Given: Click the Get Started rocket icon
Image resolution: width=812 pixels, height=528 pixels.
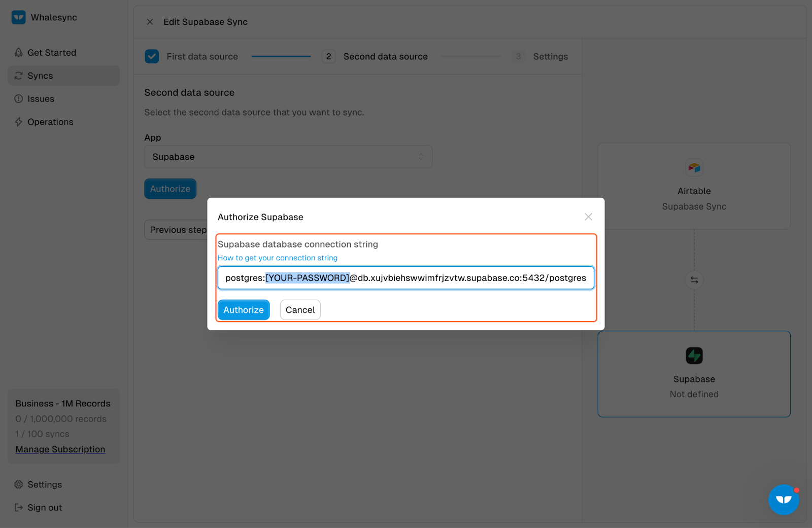Looking at the screenshot, I should (x=19, y=53).
